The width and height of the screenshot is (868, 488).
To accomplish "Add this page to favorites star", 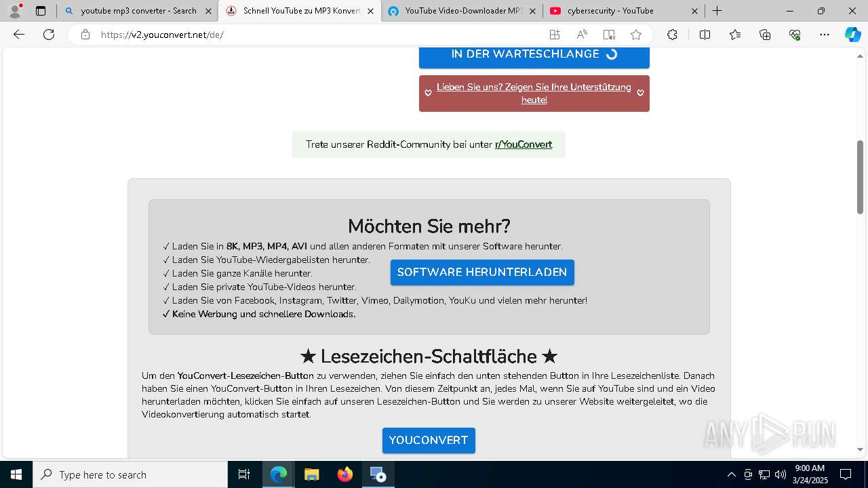I will [636, 35].
